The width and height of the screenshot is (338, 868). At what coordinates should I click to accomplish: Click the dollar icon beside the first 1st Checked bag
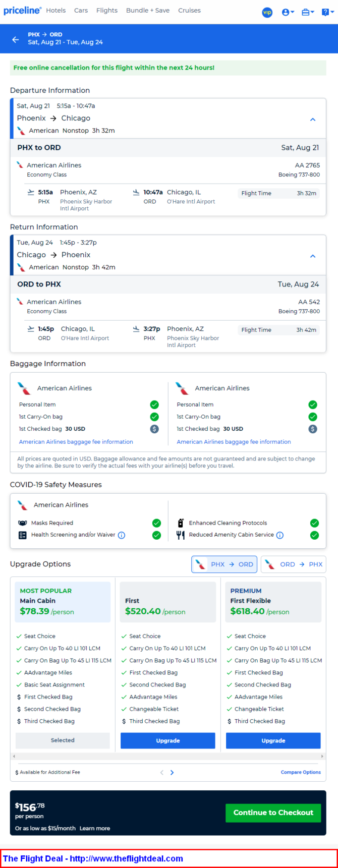[x=154, y=429]
